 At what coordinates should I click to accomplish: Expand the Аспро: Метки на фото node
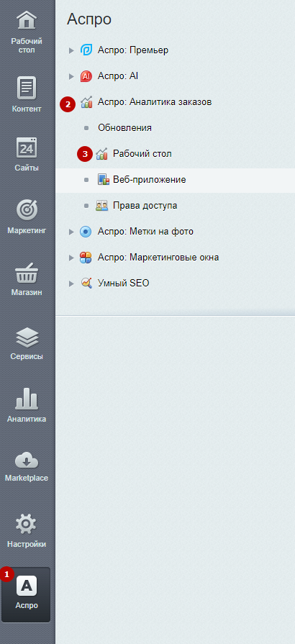tap(71, 232)
